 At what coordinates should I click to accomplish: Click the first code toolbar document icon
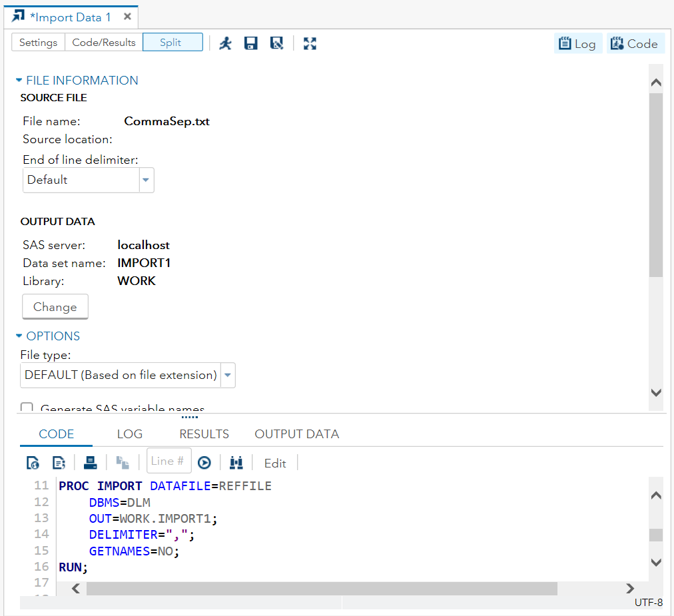pyautogui.click(x=33, y=463)
